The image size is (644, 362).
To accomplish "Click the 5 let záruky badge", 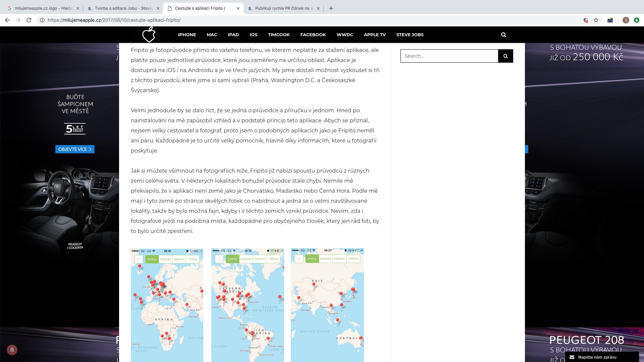I will [x=75, y=129].
